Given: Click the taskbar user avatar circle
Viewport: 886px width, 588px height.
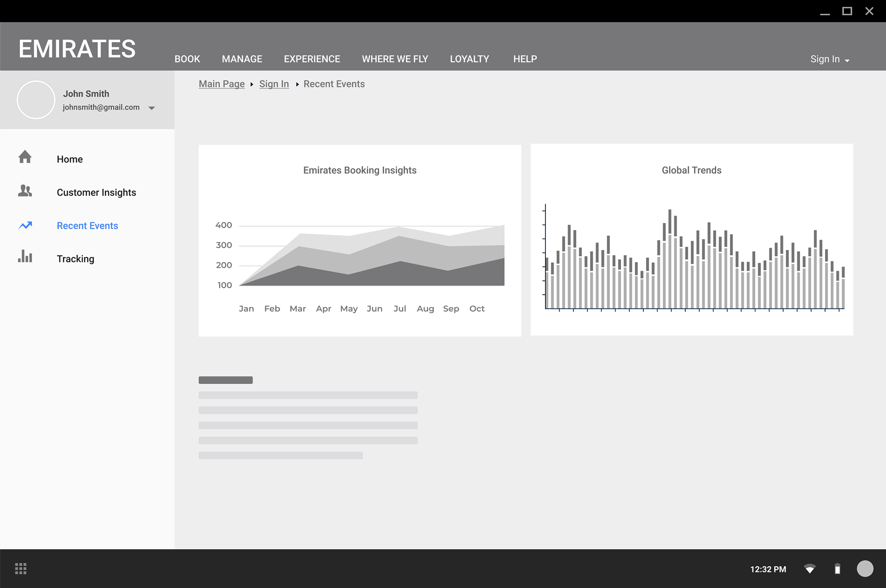Looking at the screenshot, I should pyautogui.click(x=865, y=569).
